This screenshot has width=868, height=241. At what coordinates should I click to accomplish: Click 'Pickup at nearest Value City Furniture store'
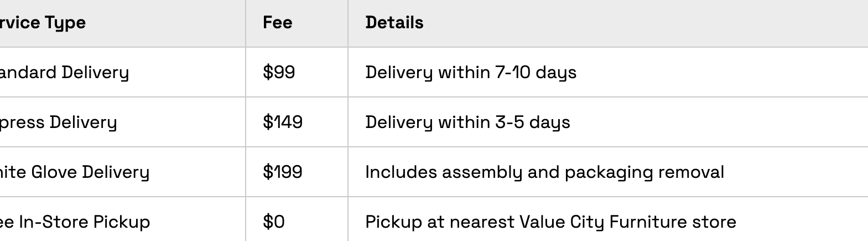pyautogui.click(x=550, y=222)
